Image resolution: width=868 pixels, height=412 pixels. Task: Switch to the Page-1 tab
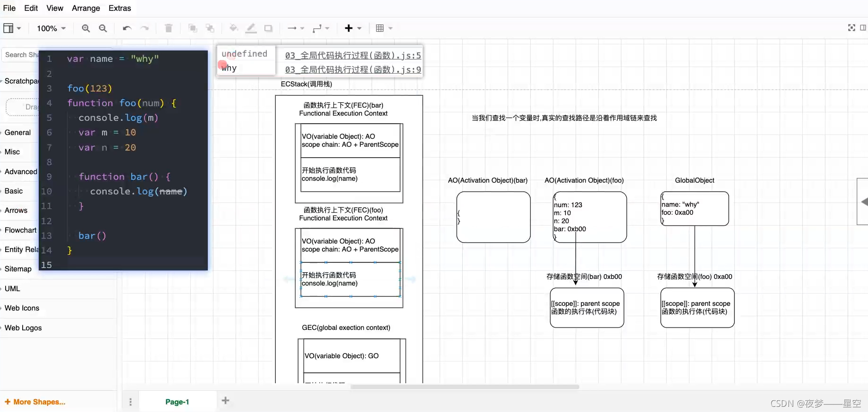point(177,402)
